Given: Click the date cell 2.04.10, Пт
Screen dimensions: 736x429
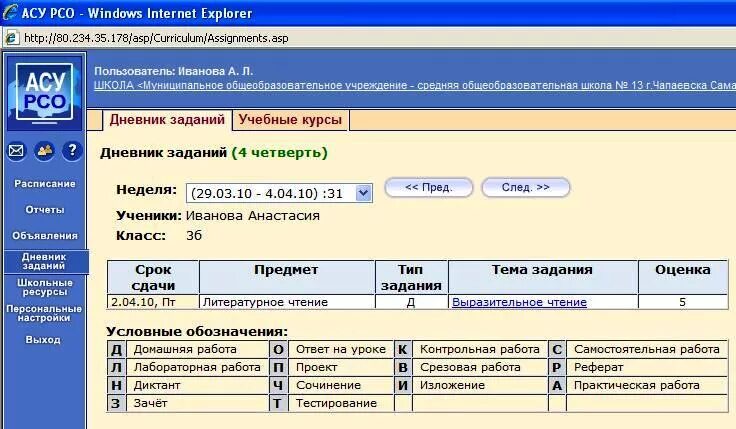Looking at the screenshot, I should pyautogui.click(x=153, y=302).
